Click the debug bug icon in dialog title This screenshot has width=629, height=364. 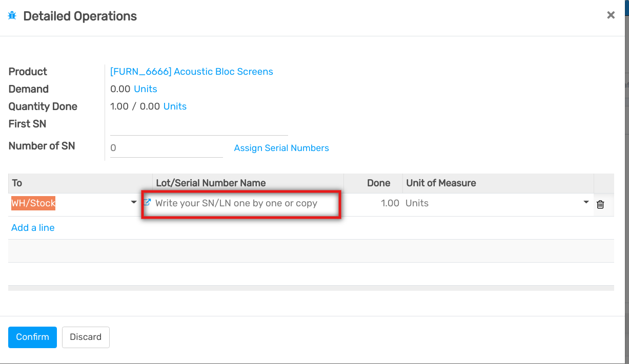click(x=12, y=16)
